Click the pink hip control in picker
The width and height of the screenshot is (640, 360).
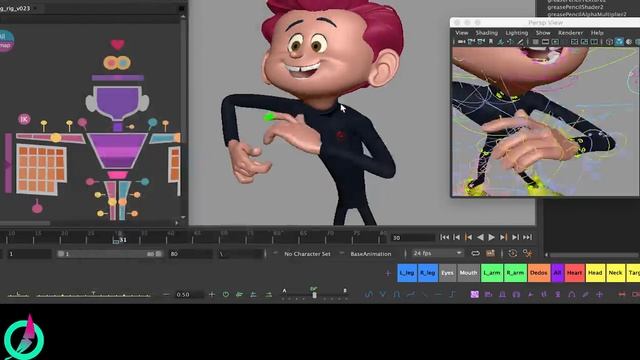[118, 175]
